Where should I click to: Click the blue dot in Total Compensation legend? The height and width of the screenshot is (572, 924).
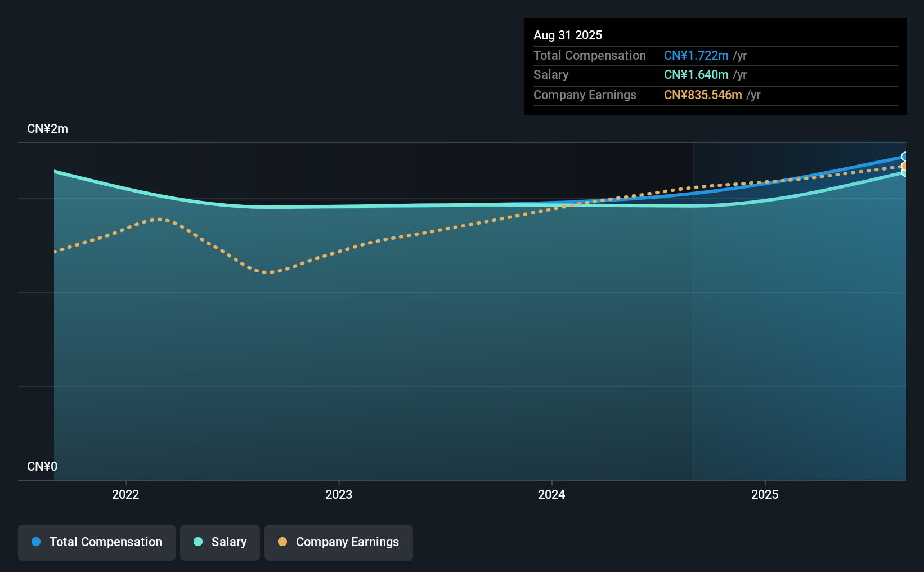(x=36, y=542)
